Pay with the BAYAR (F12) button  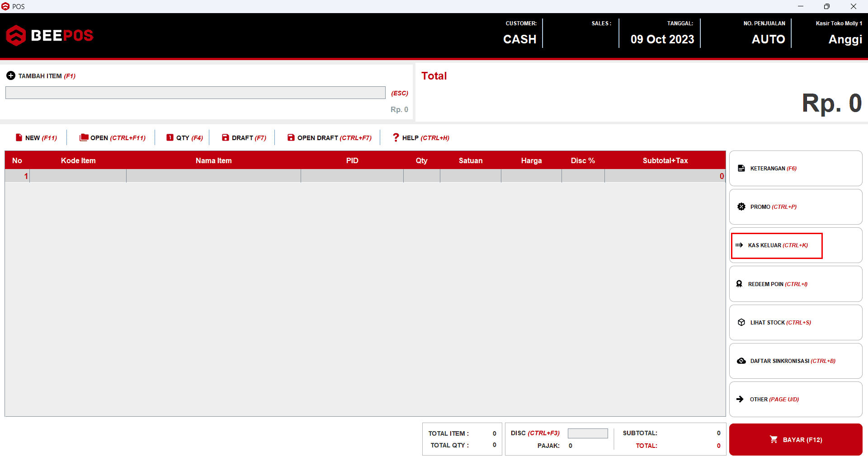(x=796, y=439)
